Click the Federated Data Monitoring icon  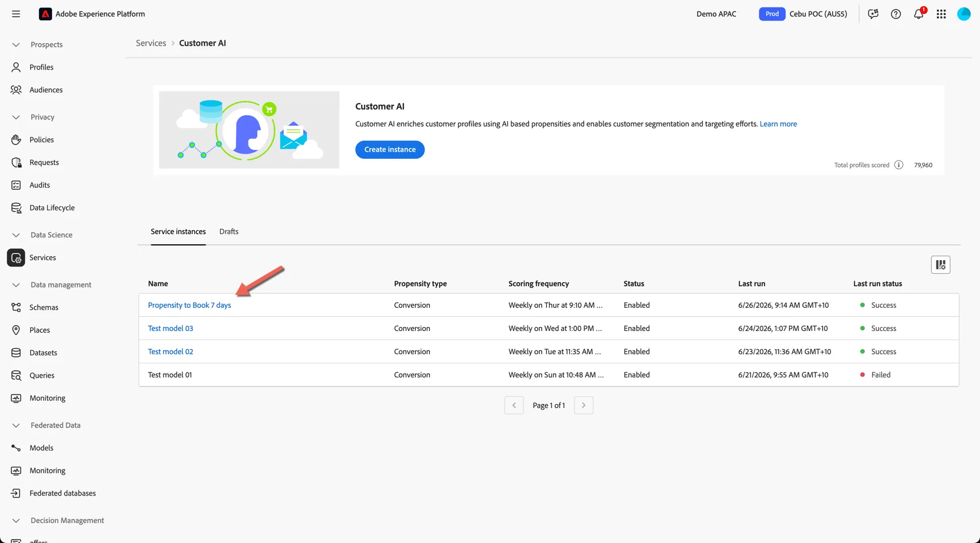click(x=16, y=470)
